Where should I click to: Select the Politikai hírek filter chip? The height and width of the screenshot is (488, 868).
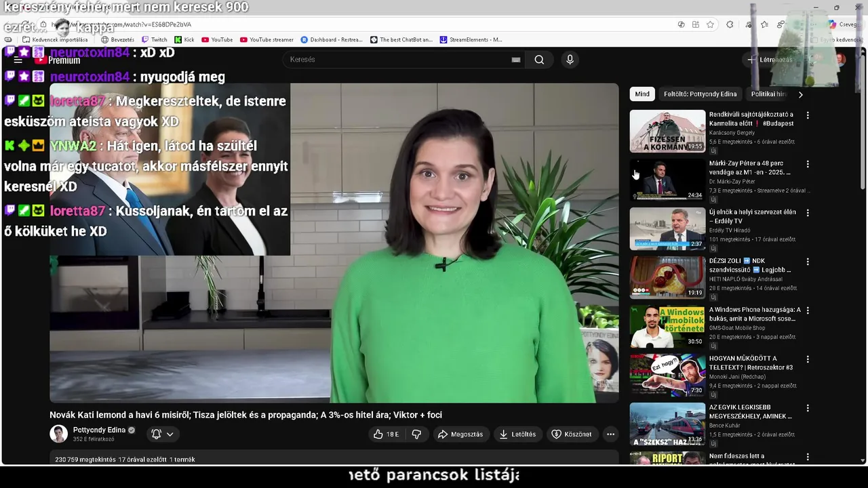[769, 94]
